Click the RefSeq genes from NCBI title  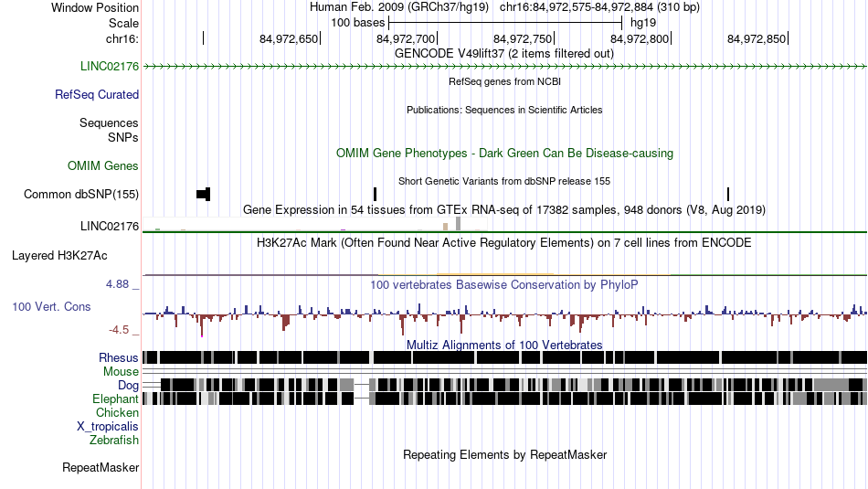coord(504,82)
